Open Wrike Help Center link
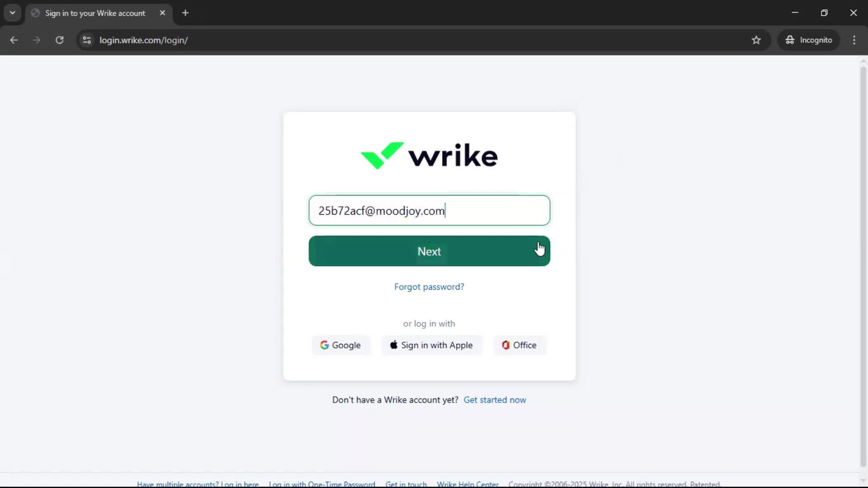This screenshot has width=868, height=488. coord(467,484)
